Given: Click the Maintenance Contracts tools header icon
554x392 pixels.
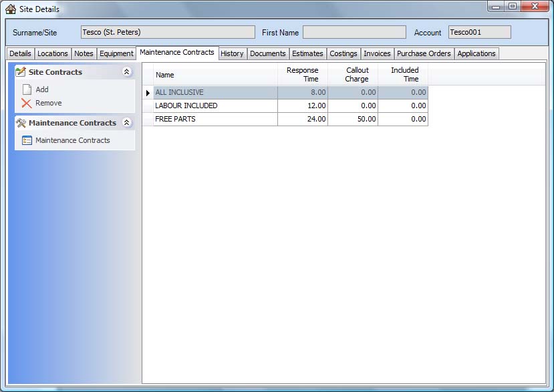Looking at the screenshot, I should pyautogui.click(x=21, y=123).
